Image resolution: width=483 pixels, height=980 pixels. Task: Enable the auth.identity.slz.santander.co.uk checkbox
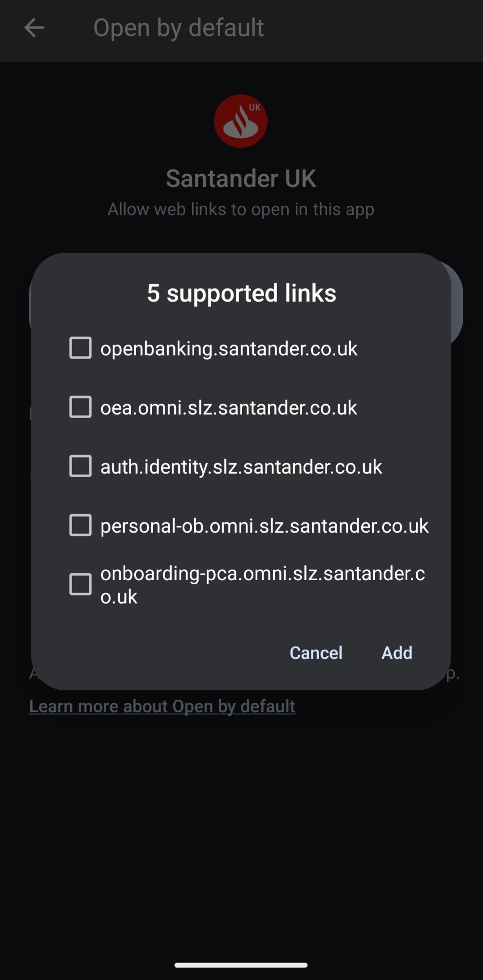[81, 466]
